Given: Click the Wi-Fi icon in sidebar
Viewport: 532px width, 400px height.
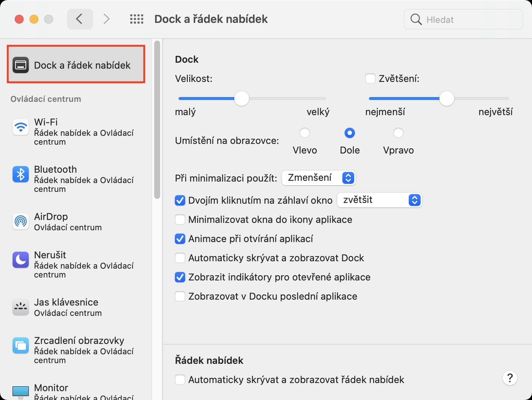Looking at the screenshot, I should (21, 127).
